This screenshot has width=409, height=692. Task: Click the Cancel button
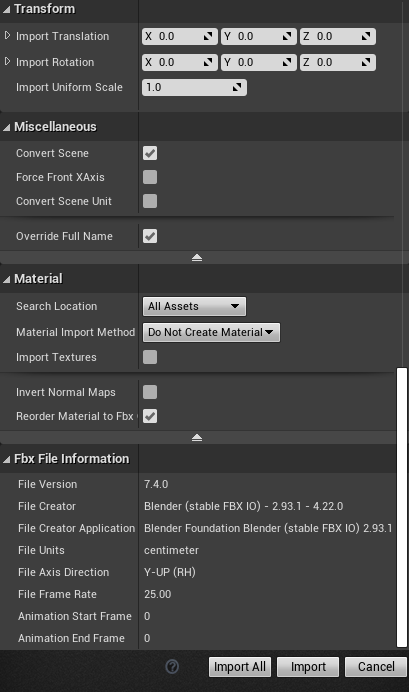pos(376,667)
